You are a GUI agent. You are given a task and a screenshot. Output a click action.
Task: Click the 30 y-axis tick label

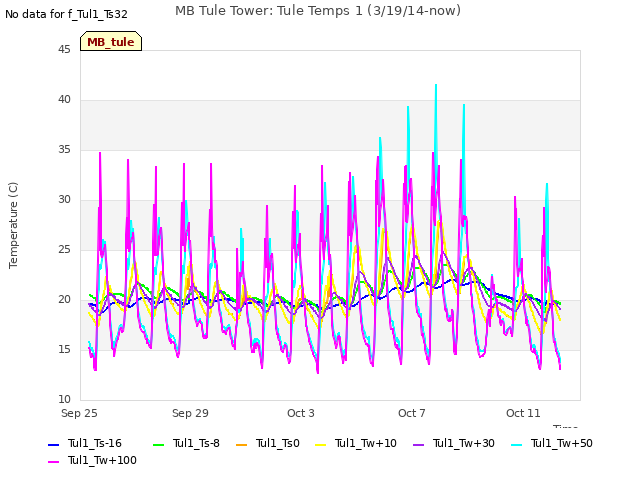(64, 200)
